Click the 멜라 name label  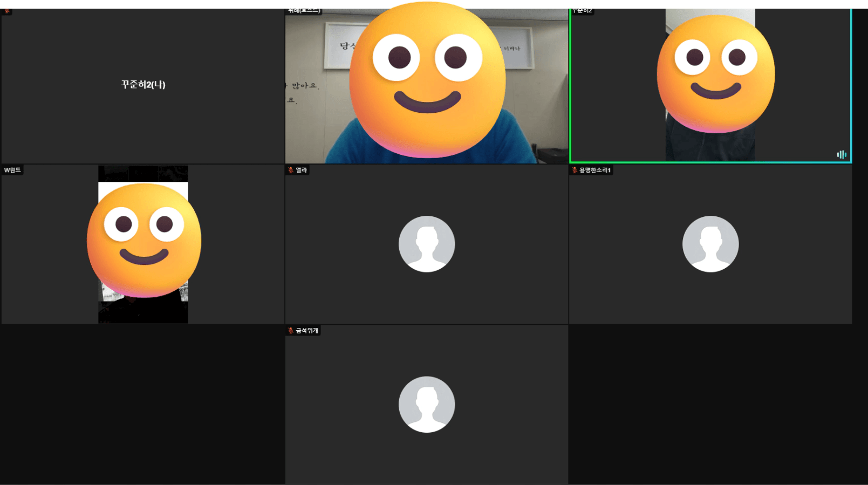click(301, 170)
